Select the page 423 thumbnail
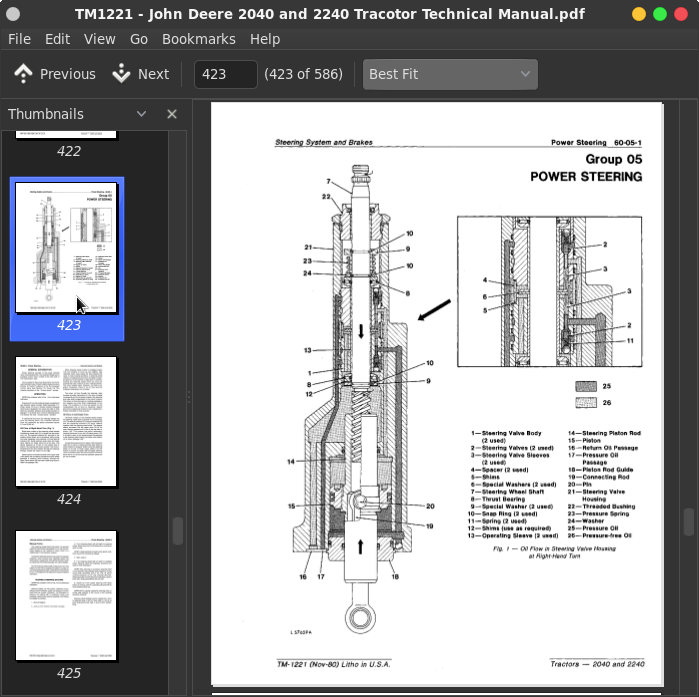The width and height of the screenshot is (699, 697). (x=66, y=248)
